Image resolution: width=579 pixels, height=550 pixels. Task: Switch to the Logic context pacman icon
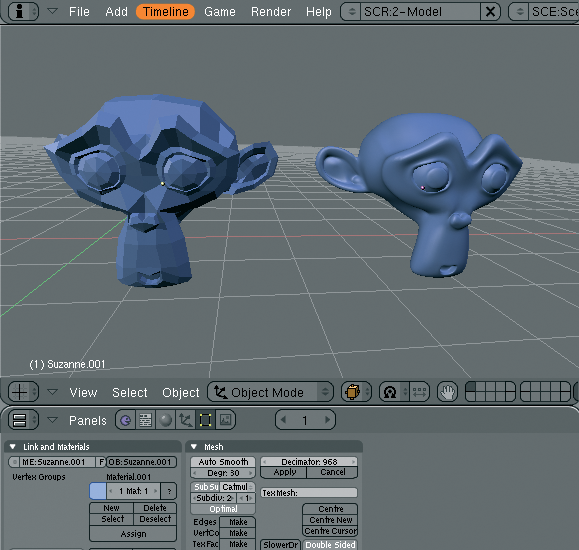click(x=126, y=420)
